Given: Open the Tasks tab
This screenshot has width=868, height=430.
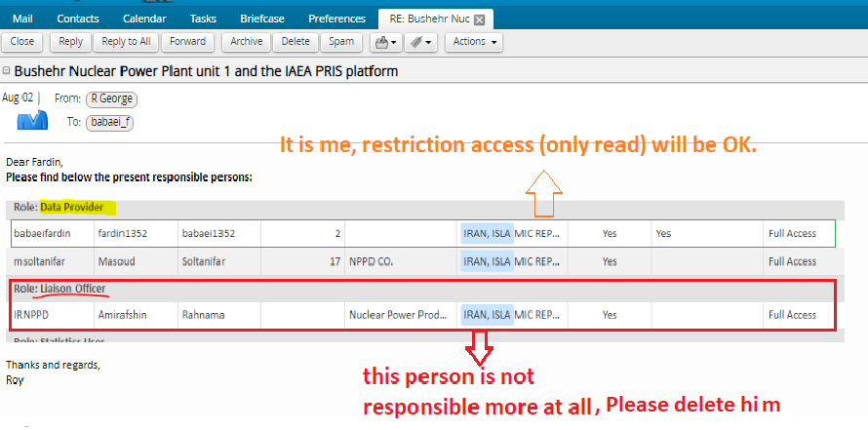Looking at the screenshot, I should coord(203,19).
